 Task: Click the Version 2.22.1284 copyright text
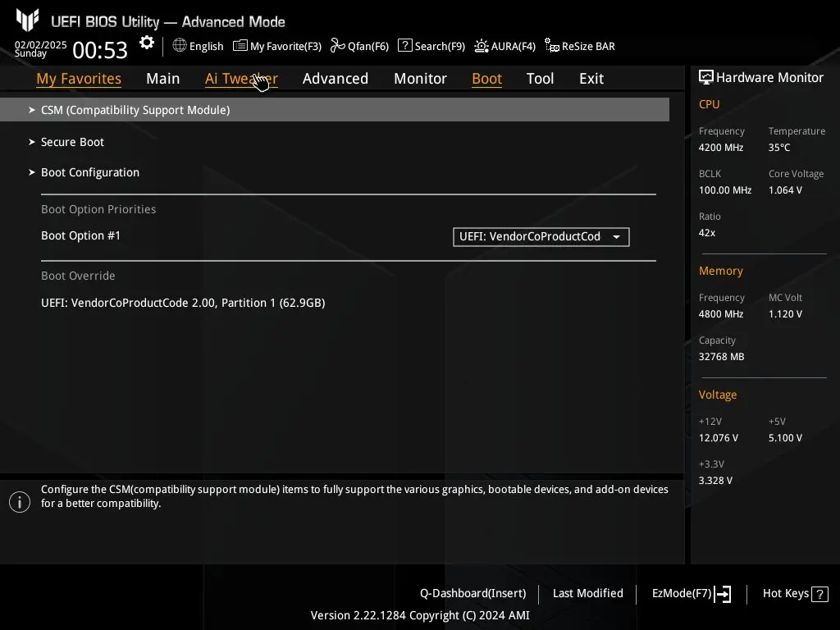click(x=420, y=615)
